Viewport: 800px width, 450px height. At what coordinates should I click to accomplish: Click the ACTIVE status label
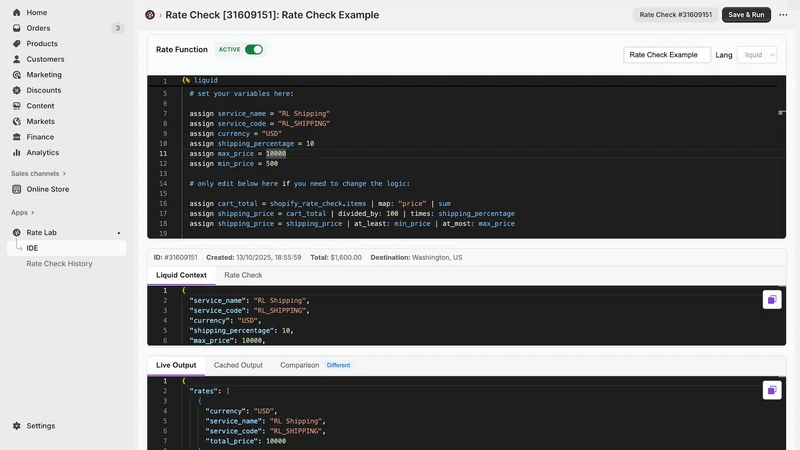pyautogui.click(x=229, y=49)
